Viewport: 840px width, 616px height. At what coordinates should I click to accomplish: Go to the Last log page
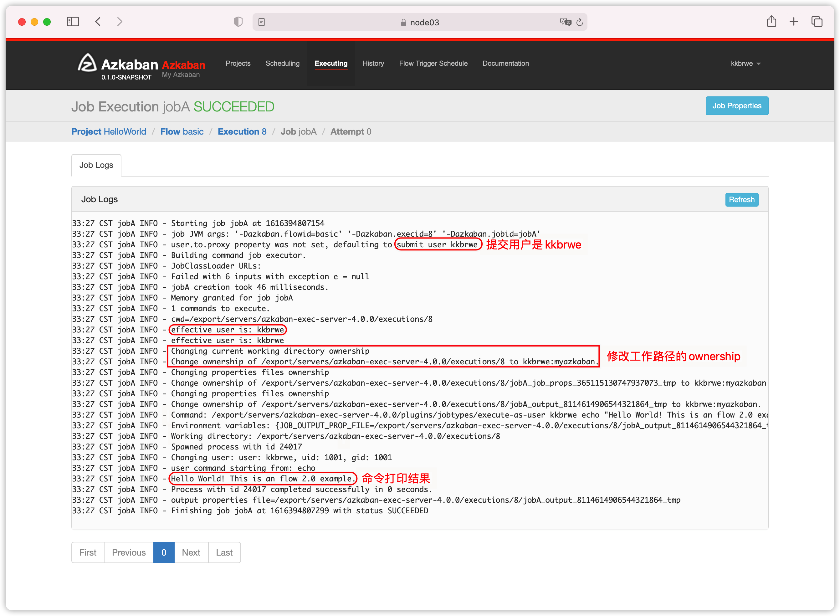[224, 552]
